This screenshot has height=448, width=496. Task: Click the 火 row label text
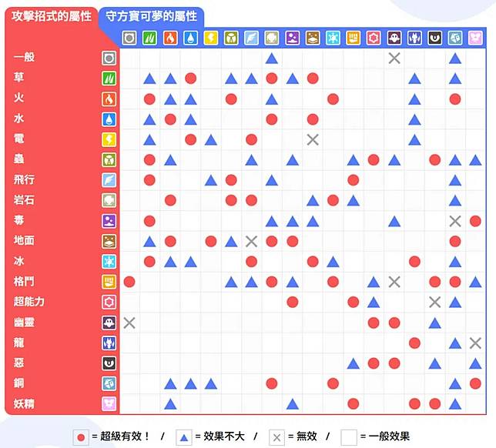(18, 98)
